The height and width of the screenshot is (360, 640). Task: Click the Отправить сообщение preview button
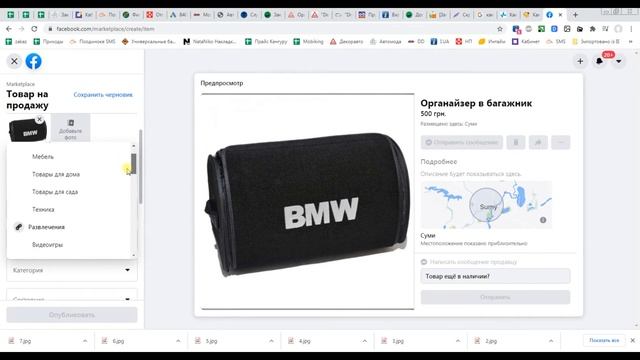click(462, 142)
